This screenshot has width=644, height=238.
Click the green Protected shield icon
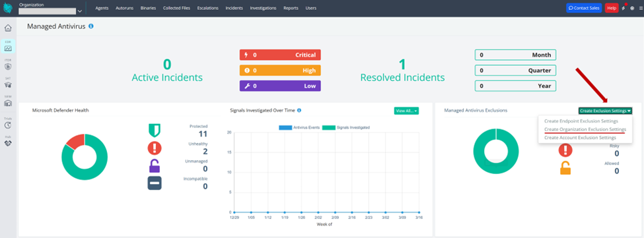click(155, 131)
